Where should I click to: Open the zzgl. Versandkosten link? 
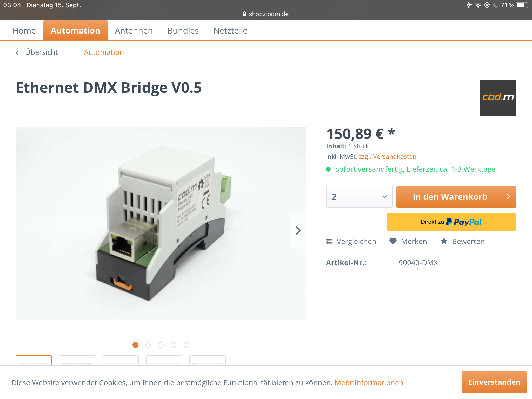(388, 157)
